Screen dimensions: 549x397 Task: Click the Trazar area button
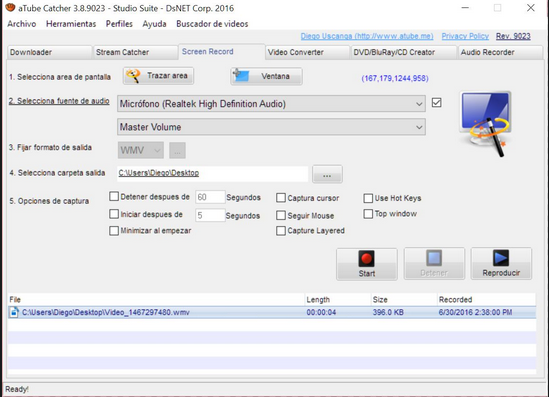(158, 76)
